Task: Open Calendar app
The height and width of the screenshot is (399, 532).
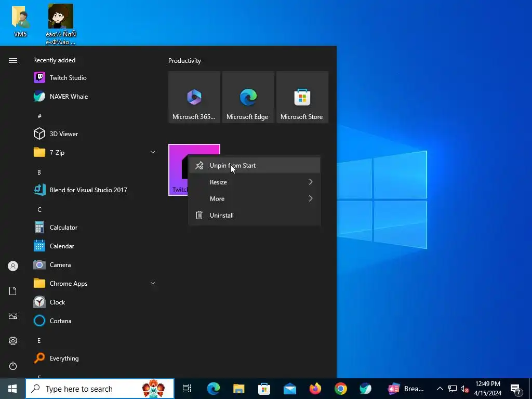Action: click(x=95, y=246)
